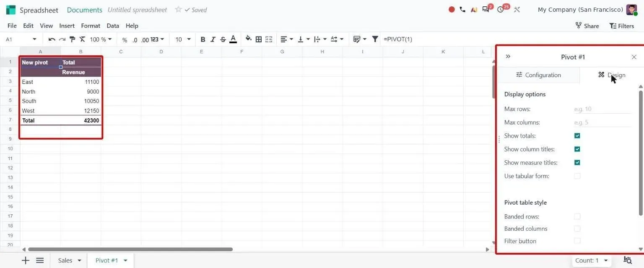Clear formatting with the crossed-T icon
The height and width of the screenshot is (268, 644).
[x=82, y=39]
